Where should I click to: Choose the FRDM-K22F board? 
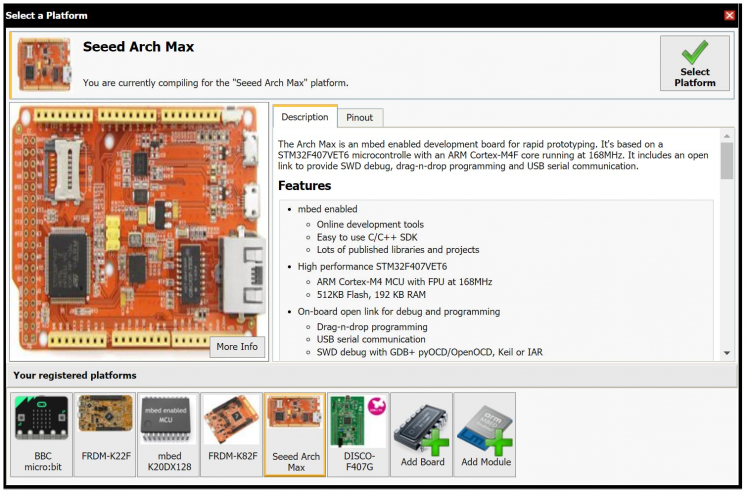(x=105, y=434)
